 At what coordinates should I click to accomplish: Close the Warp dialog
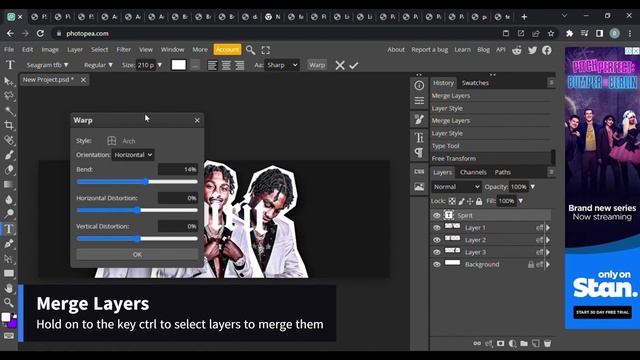197,120
